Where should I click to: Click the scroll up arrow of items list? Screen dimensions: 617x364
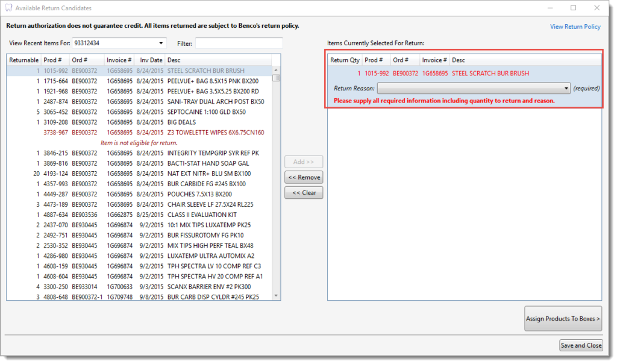pos(276,71)
